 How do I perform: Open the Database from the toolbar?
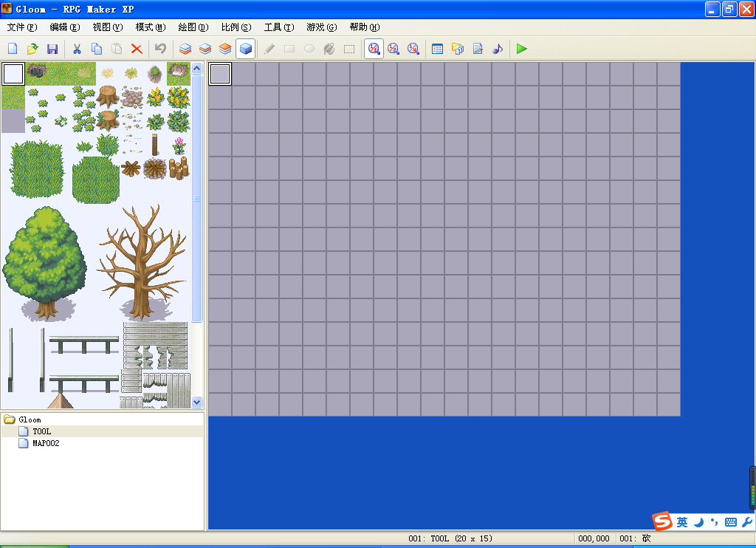[437, 49]
